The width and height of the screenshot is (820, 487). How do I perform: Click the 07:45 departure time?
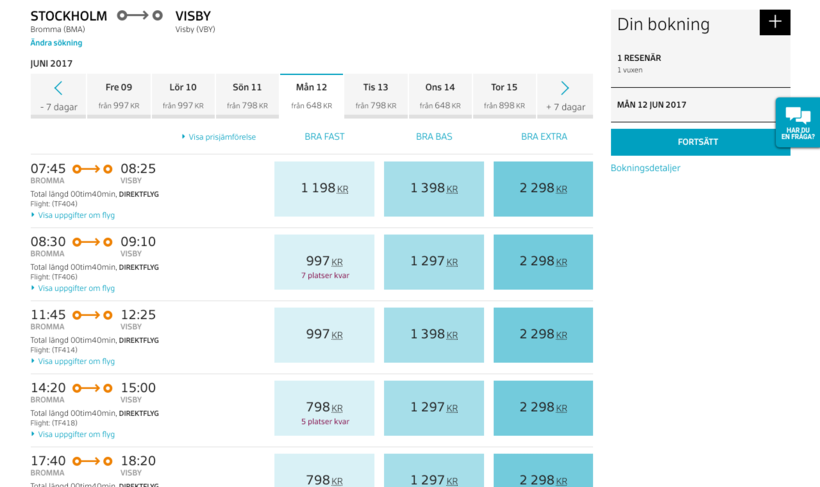click(48, 168)
